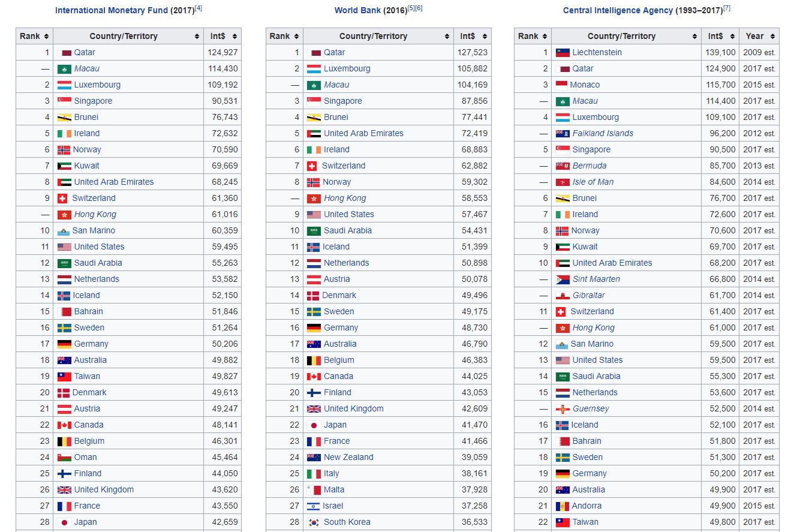Screen dimensions: 803x532
Task: Click the Isle of Man flag icon
Action: 563,182
